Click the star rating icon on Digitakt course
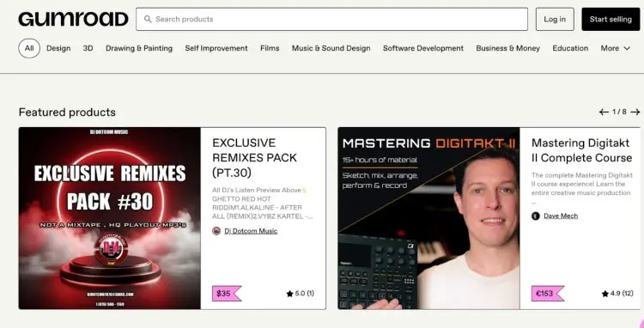Viewport: 644px width, 328px height. click(x=605, y=294)
